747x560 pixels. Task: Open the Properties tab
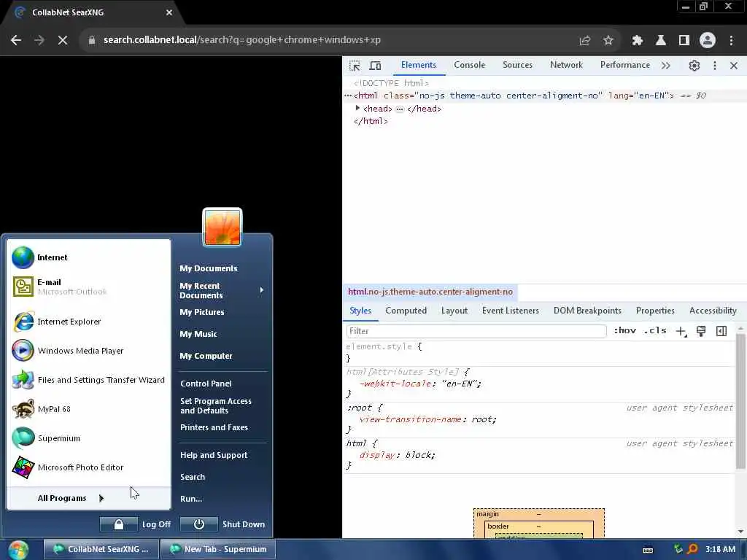coord(655,311)
